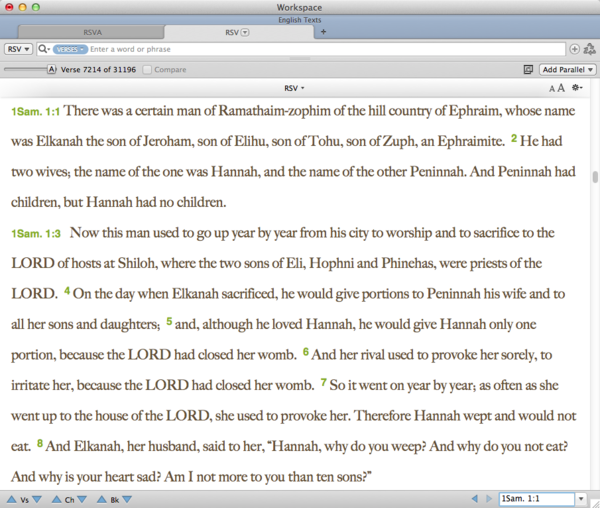The width and height of the screenshot is (600, 508).
Task: Go to previous chapter with Ch up arrow
Action: point(57,499)
